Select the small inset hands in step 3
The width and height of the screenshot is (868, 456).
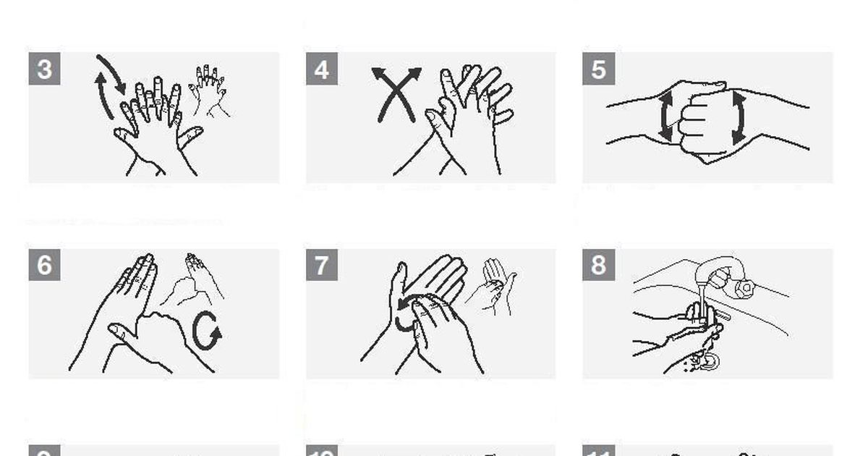tap(210, 91)
